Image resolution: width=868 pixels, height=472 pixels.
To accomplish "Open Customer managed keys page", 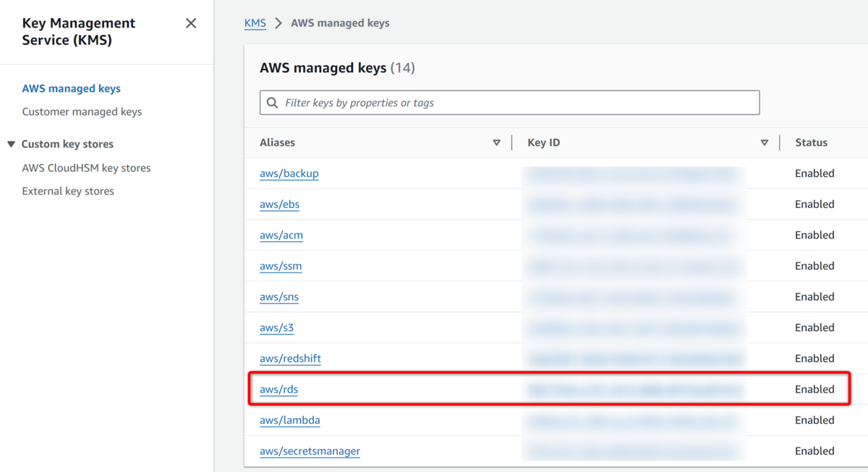I will tap(82, 111).
